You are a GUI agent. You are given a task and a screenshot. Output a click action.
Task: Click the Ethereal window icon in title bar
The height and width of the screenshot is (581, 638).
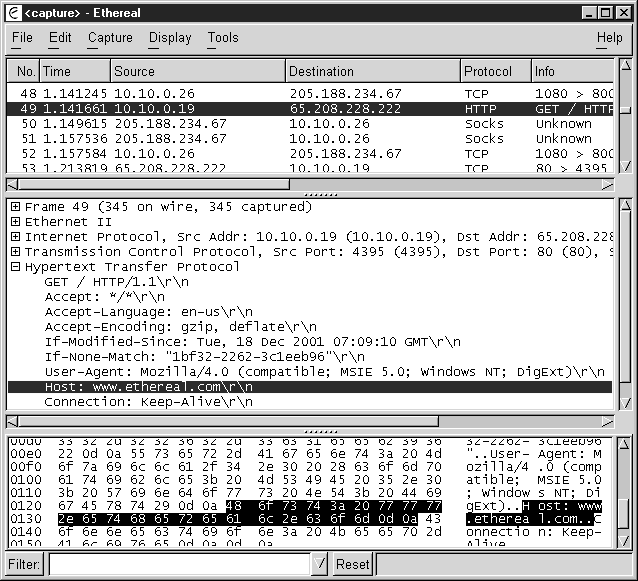coord(14,13)
